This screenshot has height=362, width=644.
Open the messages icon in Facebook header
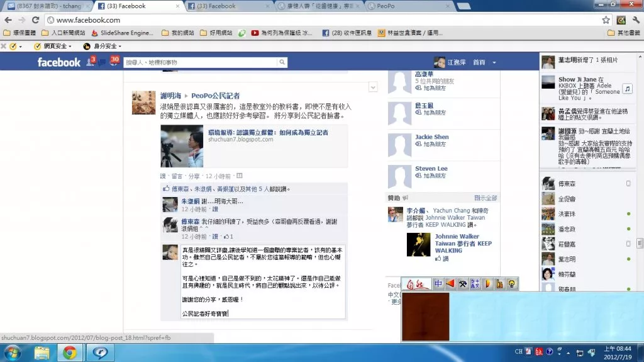coord(102,62)
